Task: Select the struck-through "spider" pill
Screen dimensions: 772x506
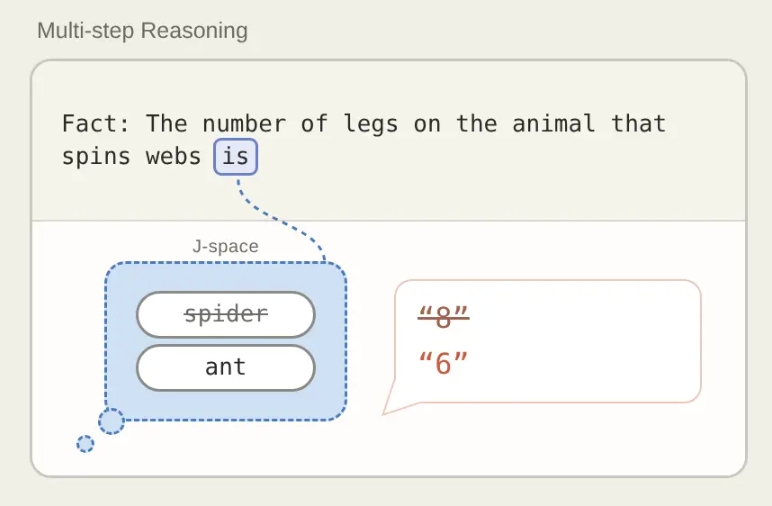Action: (225, 315)
